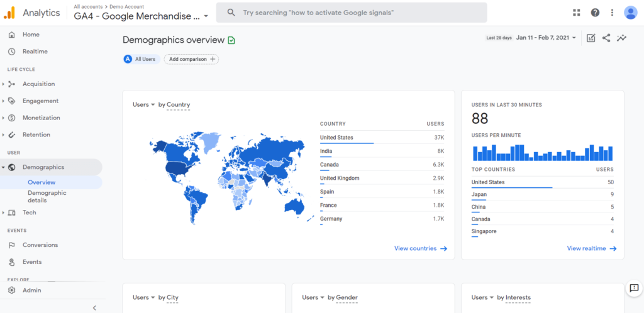644x313 pixels.
Task: Click the Admin gear icon
Action: click(x=11, y=290)
